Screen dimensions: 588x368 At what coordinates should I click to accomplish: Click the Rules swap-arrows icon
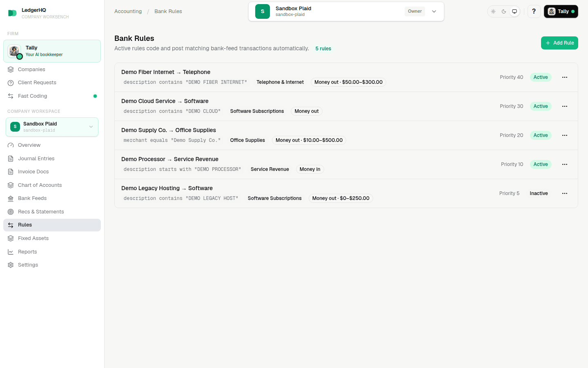(11, 225)
